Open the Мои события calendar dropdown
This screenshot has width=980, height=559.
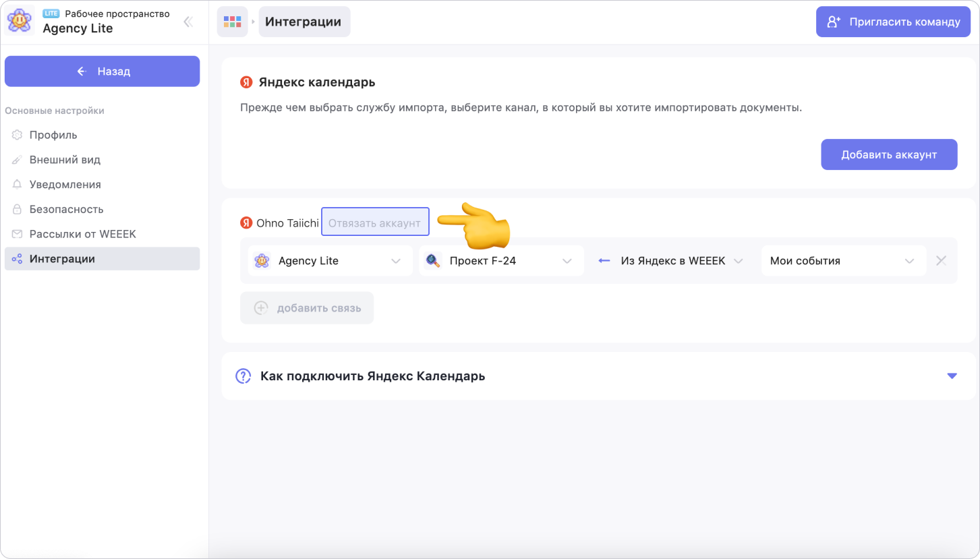click(844, 260)
